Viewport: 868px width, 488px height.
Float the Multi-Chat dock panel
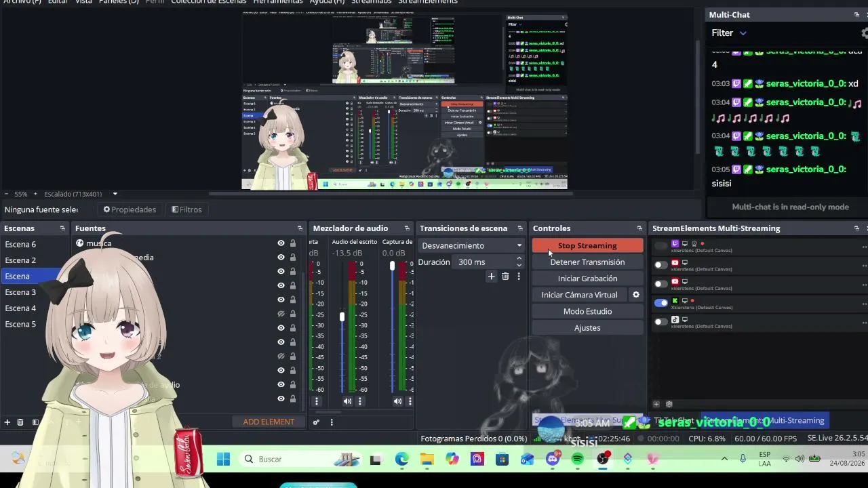tap(856, 15)
